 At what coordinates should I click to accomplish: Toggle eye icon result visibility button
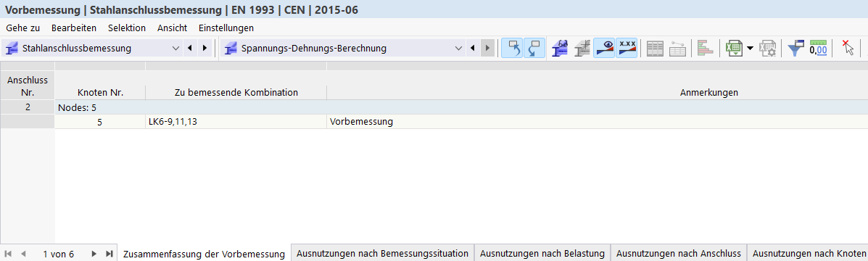pyautogui.click(x=604, y=48)
